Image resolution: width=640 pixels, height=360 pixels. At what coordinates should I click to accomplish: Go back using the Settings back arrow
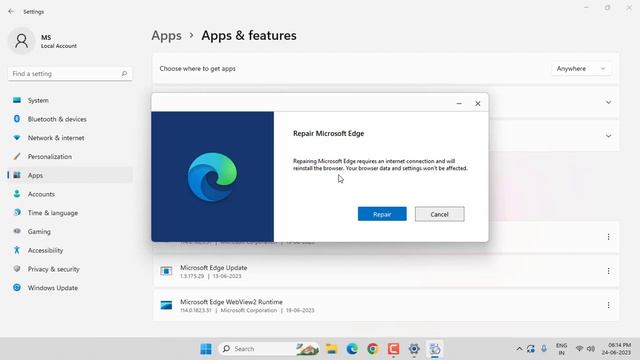pos(11,11)
